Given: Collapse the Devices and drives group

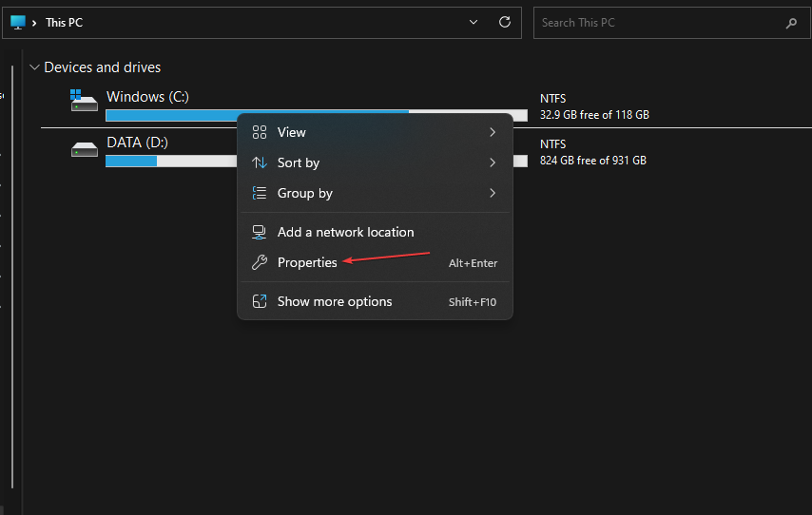Looking at the screenshot, I should pos(34,67).
